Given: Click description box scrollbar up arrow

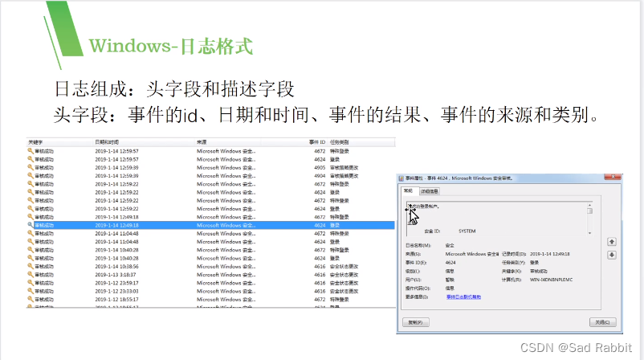Looking at the screenshot, I should pyautogui.click(x=589, y=205).
